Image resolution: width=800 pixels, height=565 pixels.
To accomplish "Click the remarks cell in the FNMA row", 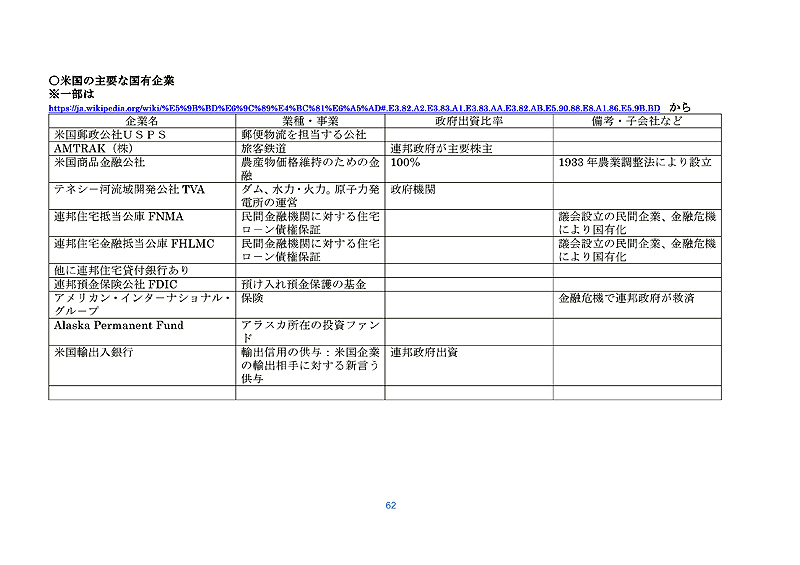I will point(637,223).
